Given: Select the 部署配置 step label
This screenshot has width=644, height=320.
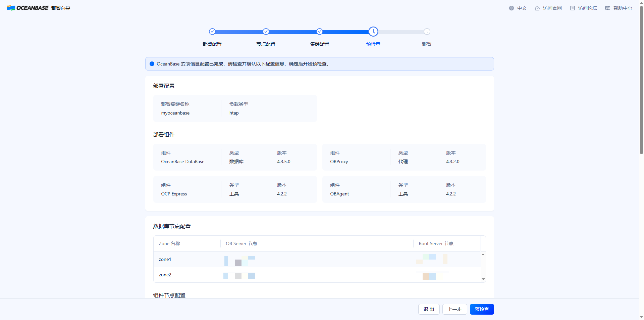Looking at the screenshot, I should tap(212, 44).
